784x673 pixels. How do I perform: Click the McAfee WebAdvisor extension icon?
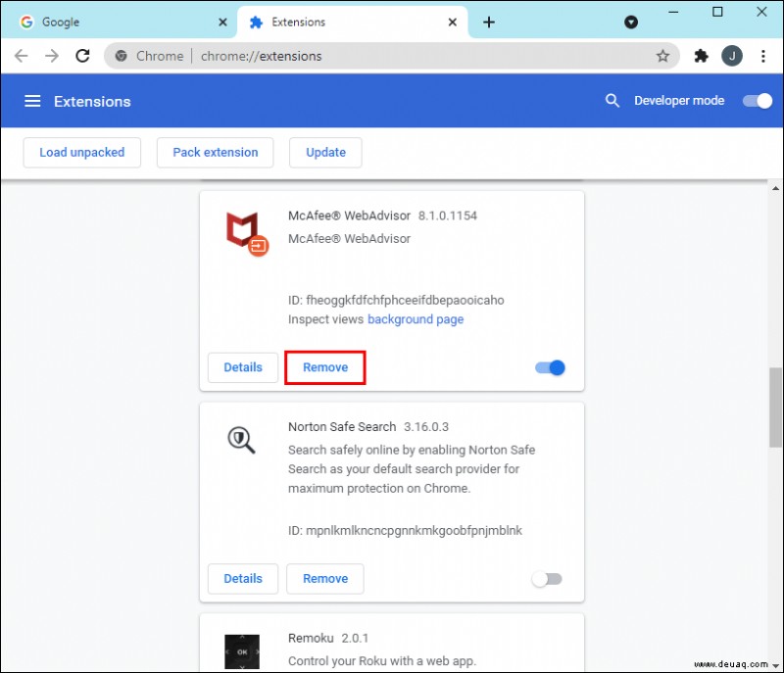(x=247, y=233)
